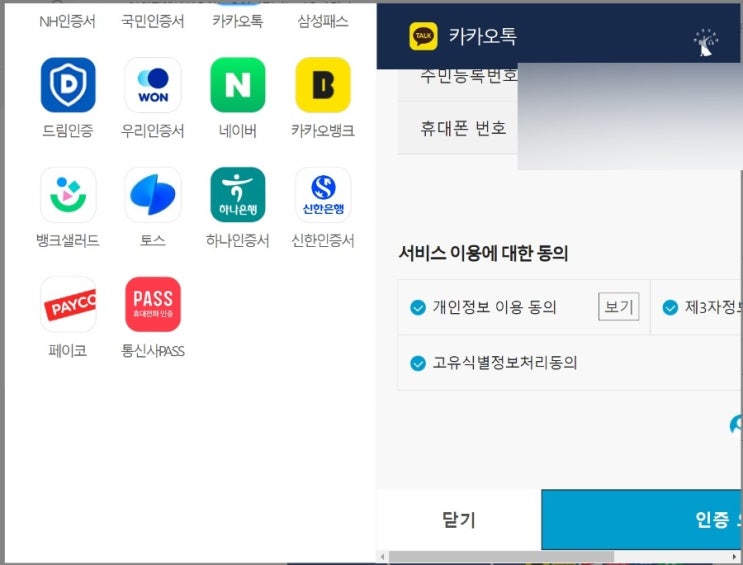Toggle 고유식별정보처리동의 checkbox
Viewport: 743px width, 565px height.
[417, 364]
